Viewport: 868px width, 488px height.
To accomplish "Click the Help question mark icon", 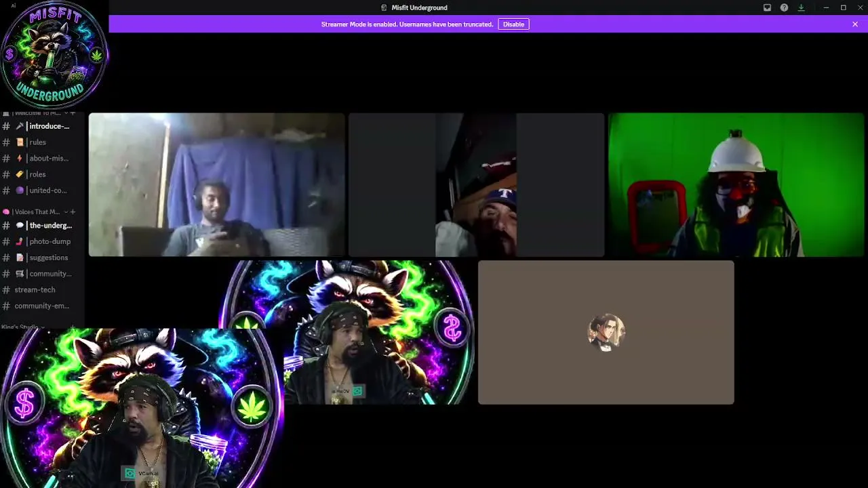I will click(x=784, y=7).
